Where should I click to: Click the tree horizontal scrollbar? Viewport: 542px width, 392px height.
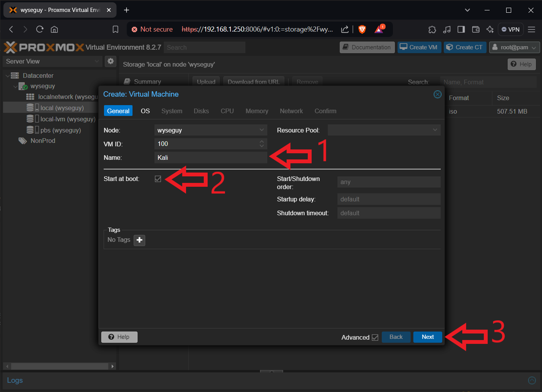click(x=59, y=366)
